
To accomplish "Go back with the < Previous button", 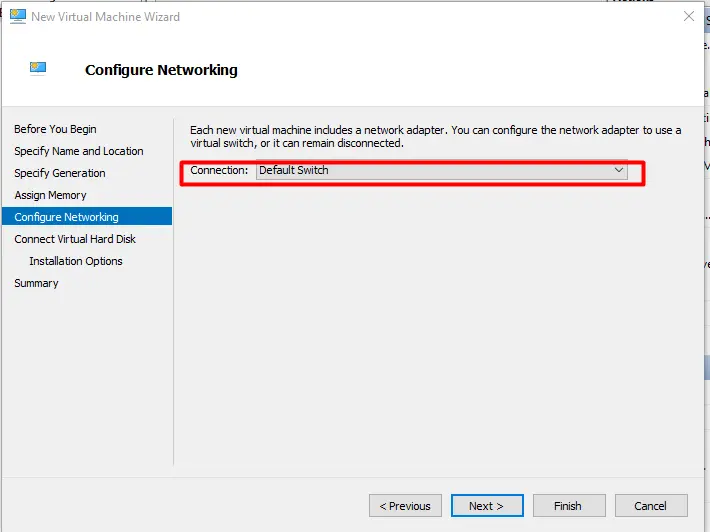I will (x=405, y=506).
